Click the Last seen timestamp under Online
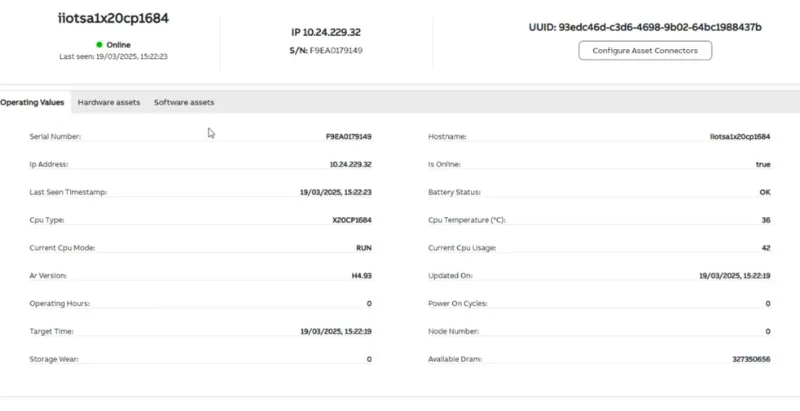The height and width of the screenshot is (411, 800). click(x=112, y=57)
